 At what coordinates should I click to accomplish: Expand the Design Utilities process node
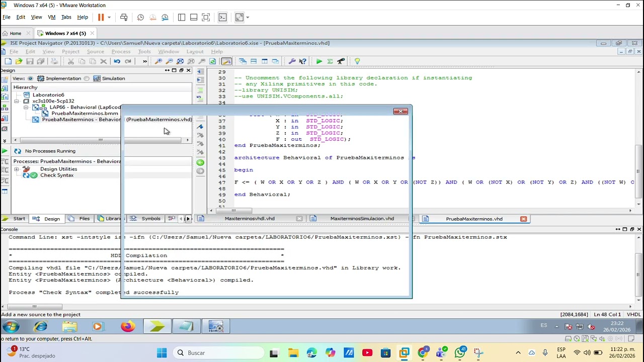[x=17, y=169]
